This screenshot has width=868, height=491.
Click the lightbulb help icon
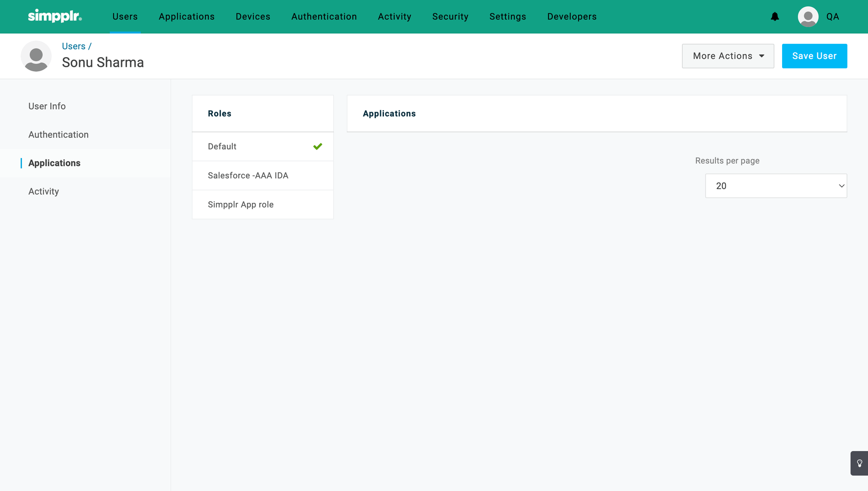pos(859,463)
